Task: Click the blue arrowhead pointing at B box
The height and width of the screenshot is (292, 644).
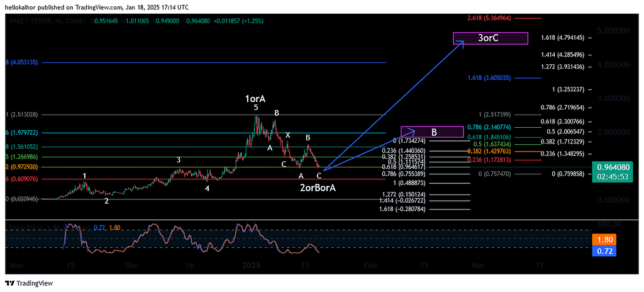Action: pos(412,131)
